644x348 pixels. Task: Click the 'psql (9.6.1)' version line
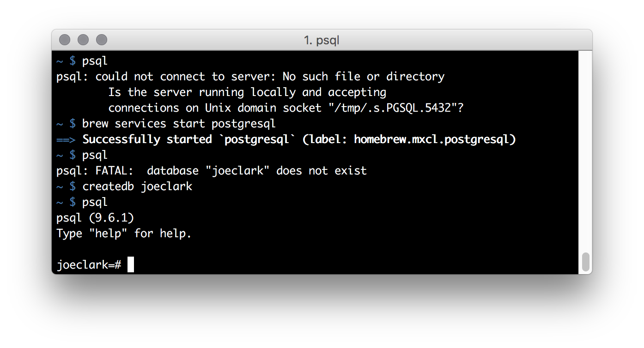(x=95, y=217)
